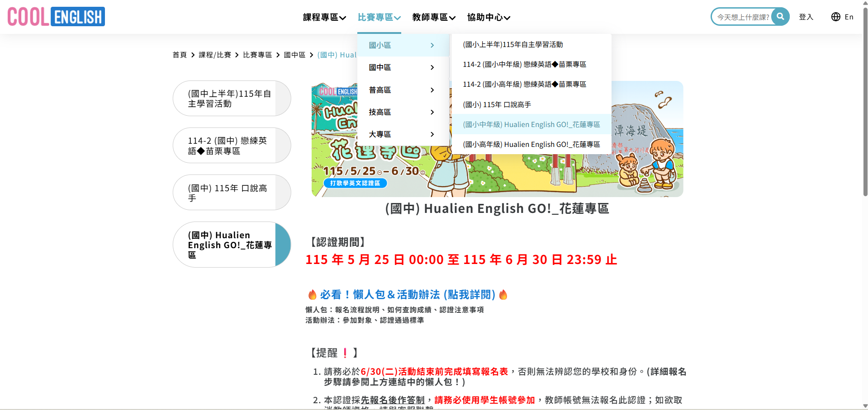Viewport: 868px width, 410px height.
Task: Select (國小高年級) Hualien English GO!_花蓮專區
Action: click(531, 144)
